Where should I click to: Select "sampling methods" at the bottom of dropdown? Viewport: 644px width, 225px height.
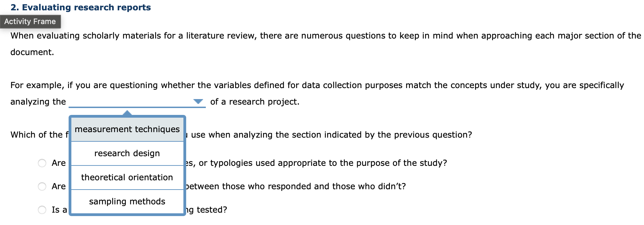click(x=127, y=201)
